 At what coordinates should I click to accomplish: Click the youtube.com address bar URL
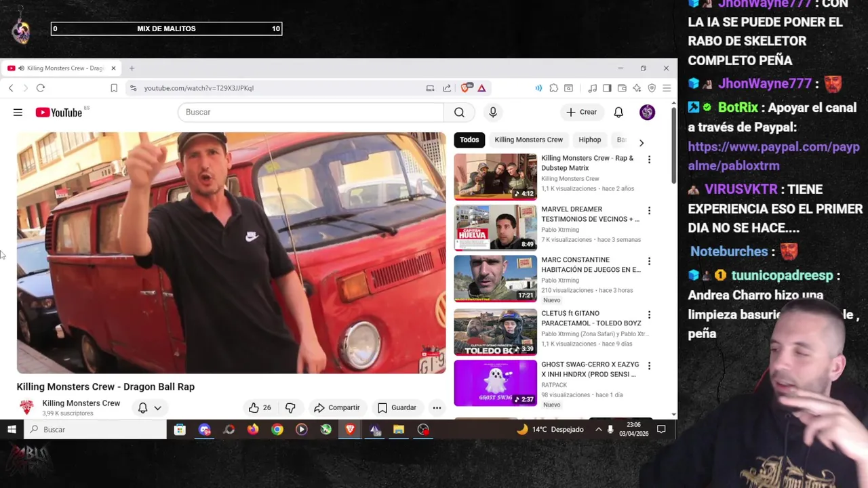pos(199,88)
